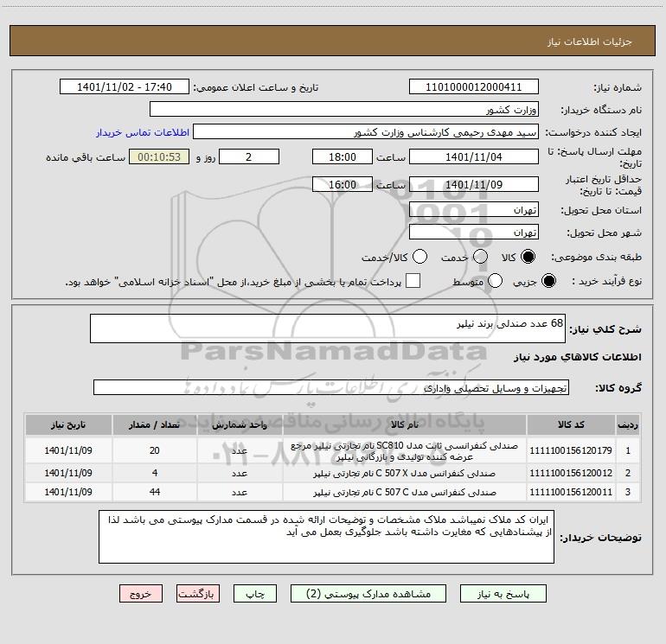Click the price validity date 1401/11/09

[x=474, y=184]
